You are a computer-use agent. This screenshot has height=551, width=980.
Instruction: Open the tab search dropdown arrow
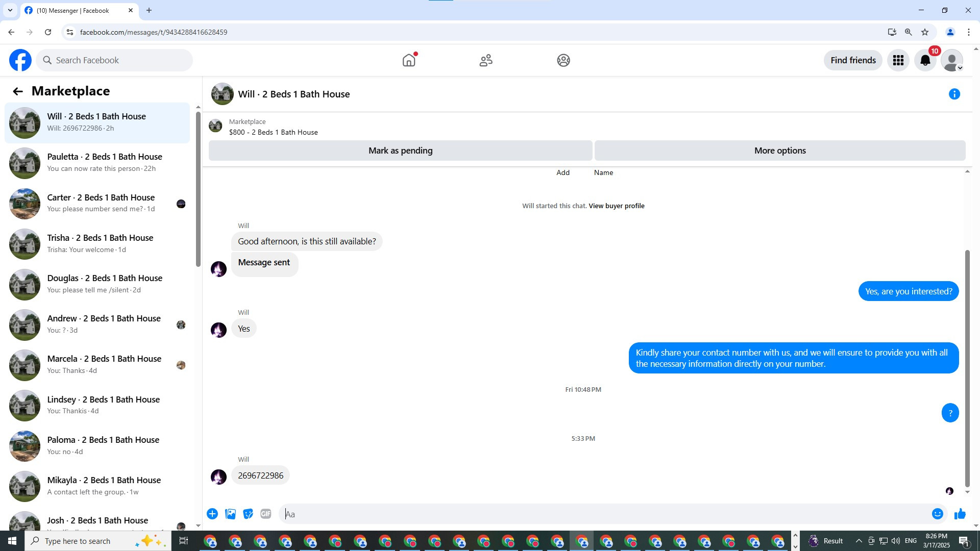tap(10, 10)
